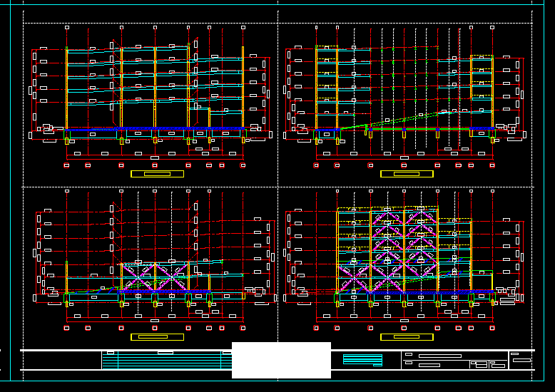555x392 pixels.
Task: Select yellow title label below top-left elevation drawing
Action: click(x=157, y=174)
